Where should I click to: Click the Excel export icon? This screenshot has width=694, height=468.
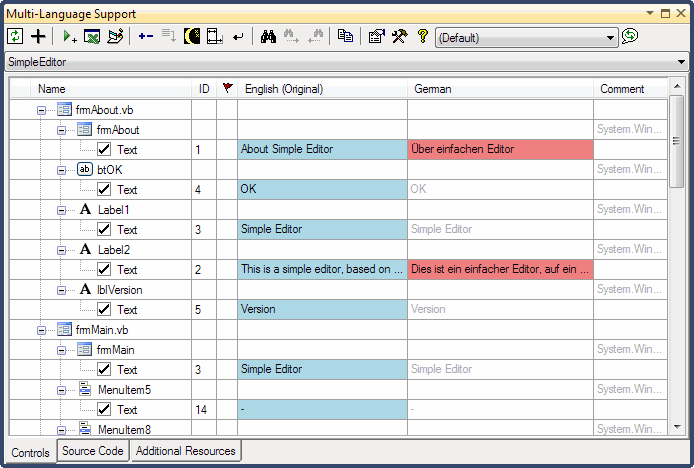click(x=92, y=37)
